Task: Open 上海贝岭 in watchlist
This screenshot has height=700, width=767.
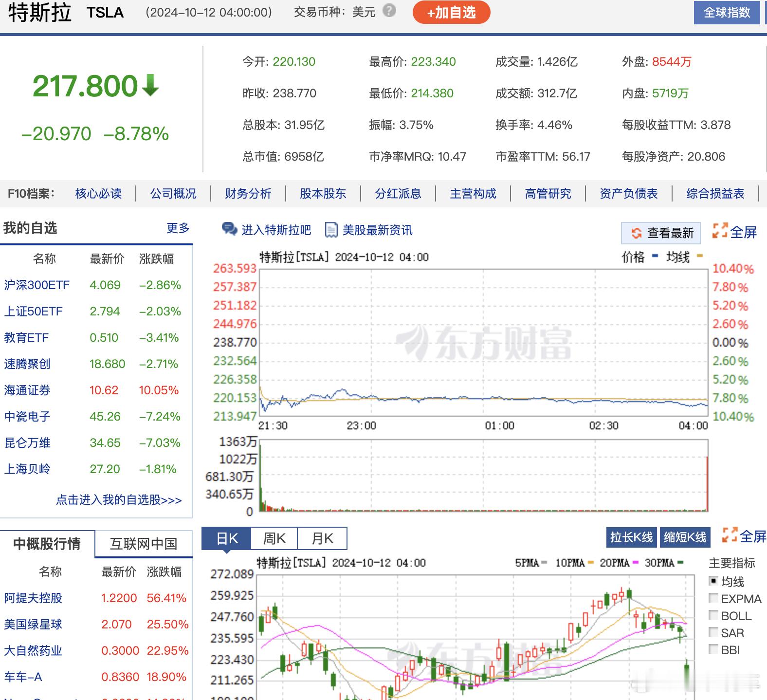Action: [x=27, y=469]
